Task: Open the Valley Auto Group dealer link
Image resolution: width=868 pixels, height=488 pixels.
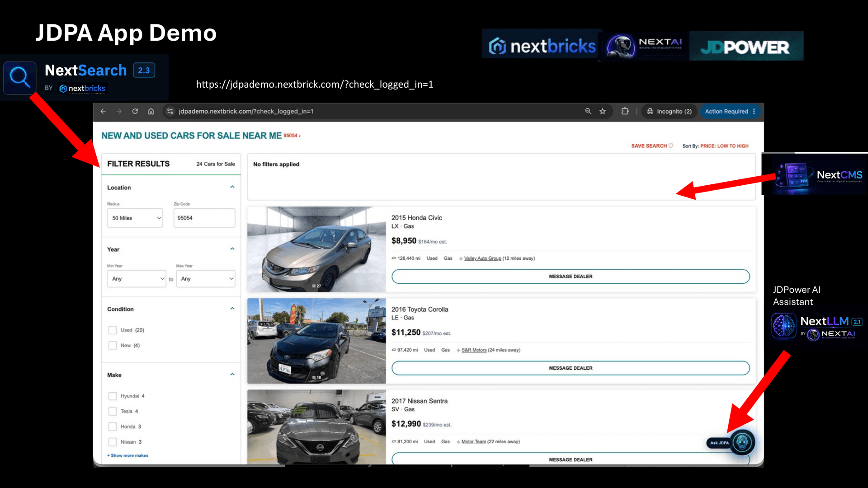Action: coord(483,258)
